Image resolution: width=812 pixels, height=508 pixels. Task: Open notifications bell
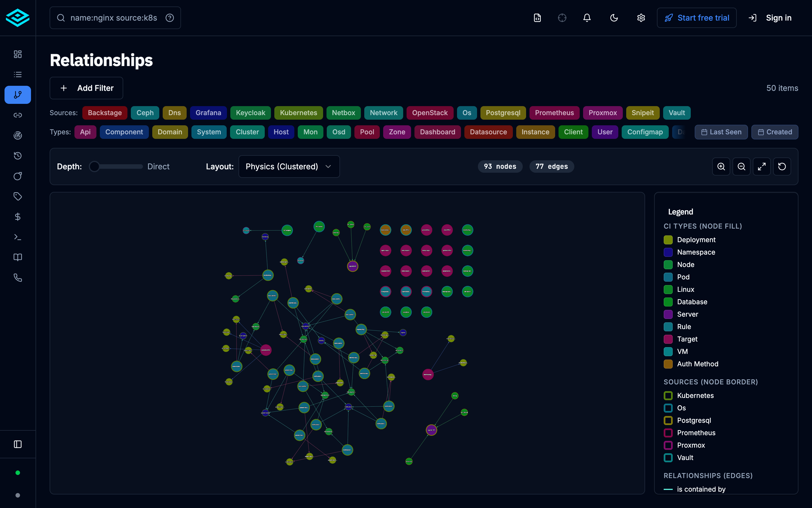click(x=587, y=18)
